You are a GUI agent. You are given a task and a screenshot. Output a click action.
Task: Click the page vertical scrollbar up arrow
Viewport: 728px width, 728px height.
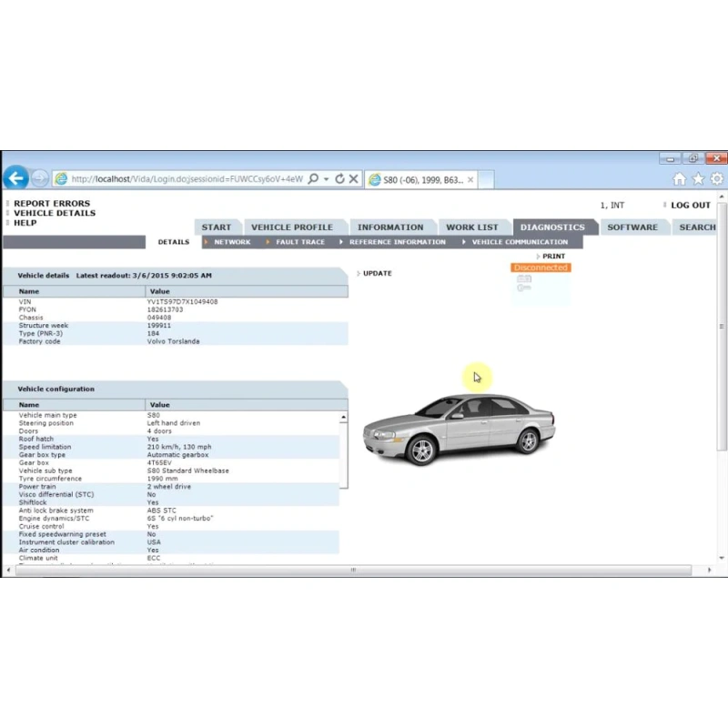pos(722,197)
